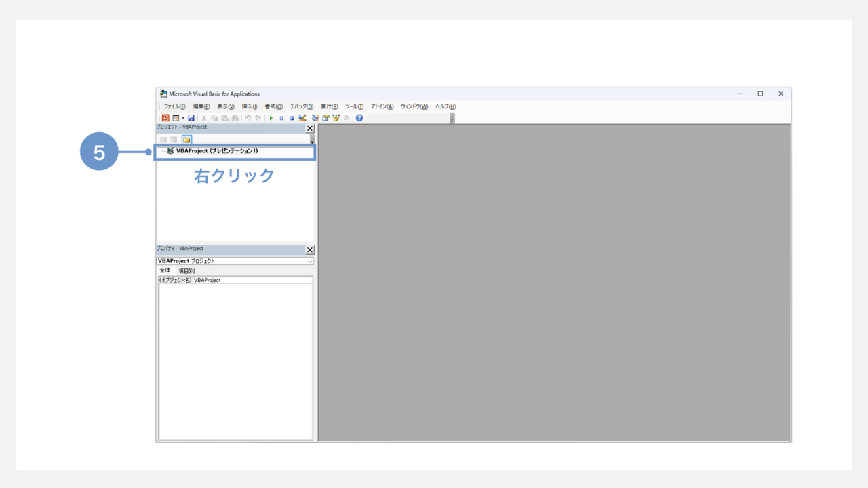Click the Paste clipboard icon
868x488 pixels.
[x=224, y=118]
